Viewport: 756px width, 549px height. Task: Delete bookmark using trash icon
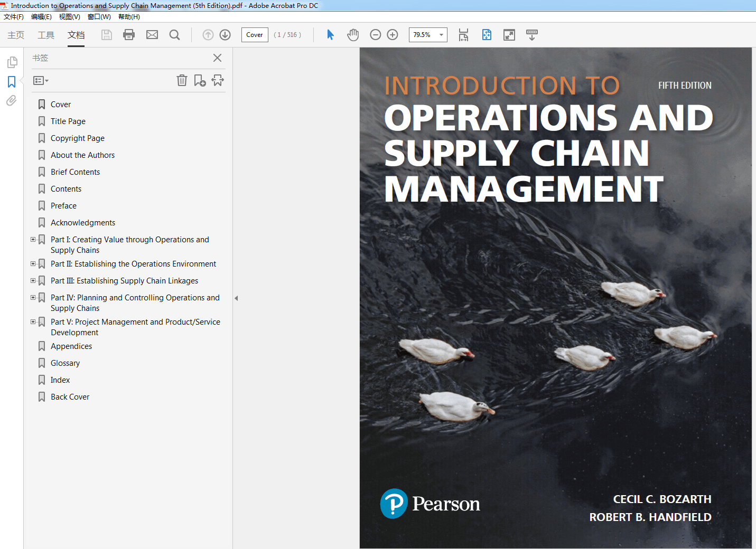182,80
